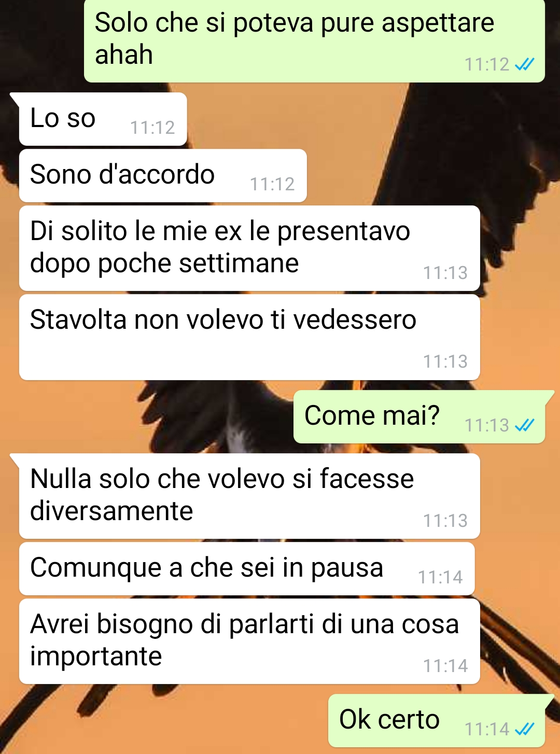This screenshot has width=560, height=754.
Task: Tap the 11:13 timestamp next to 'Come mai?'
Action: click(x=487, y=426)
